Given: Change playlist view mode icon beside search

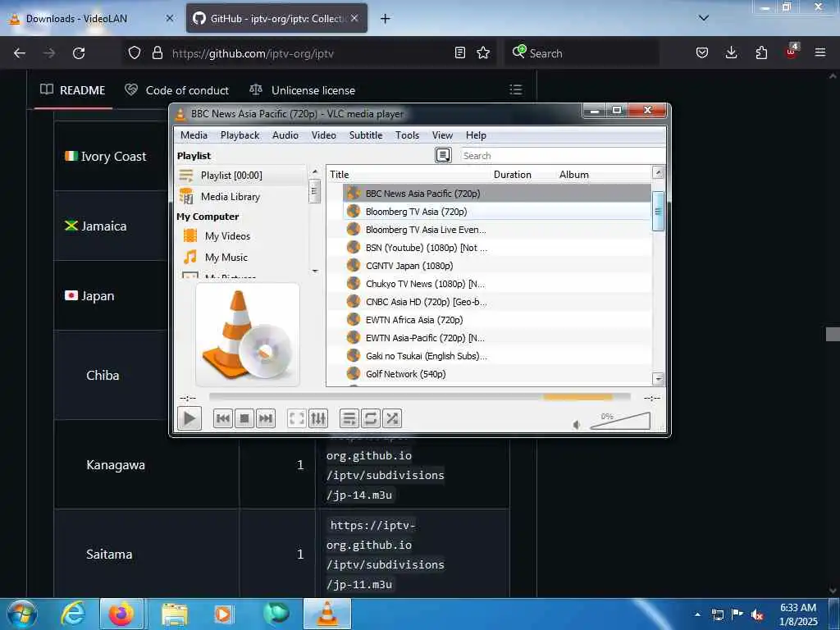Looking at the screenshot, I should (x=443, y=155).
